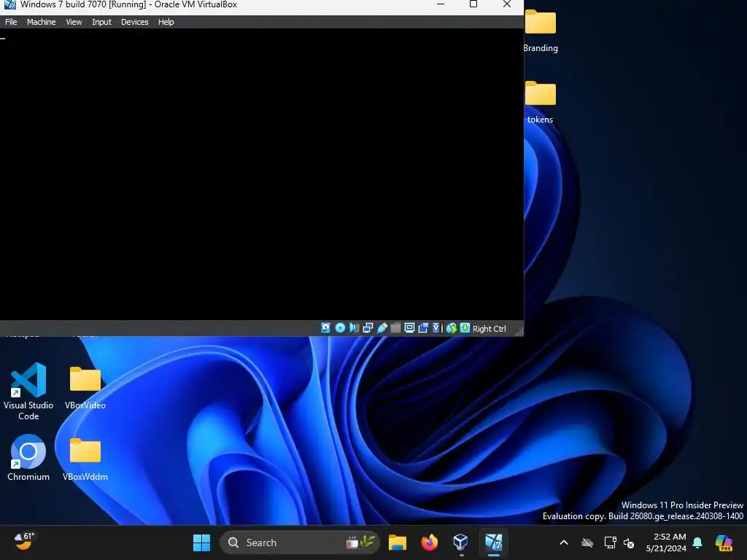Click the muted volume tray icon
Screen dimensions: 747x560
click(x=629, y=542)
